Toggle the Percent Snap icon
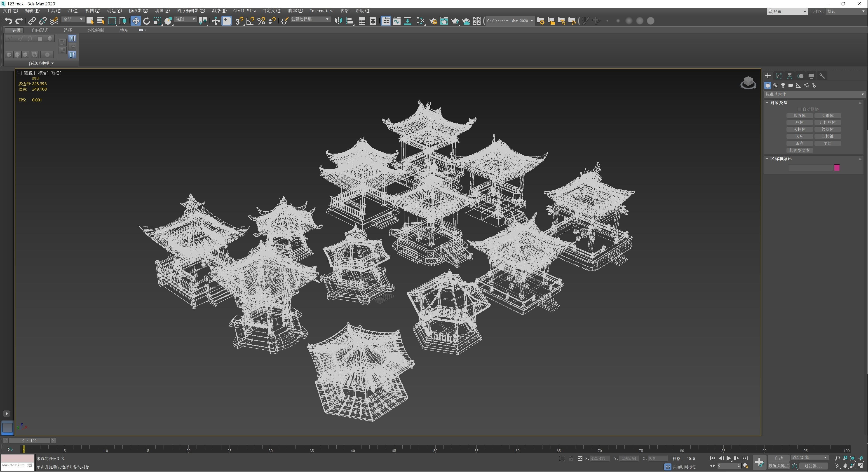This screenshot has height=472, width=868. [261, 21]
